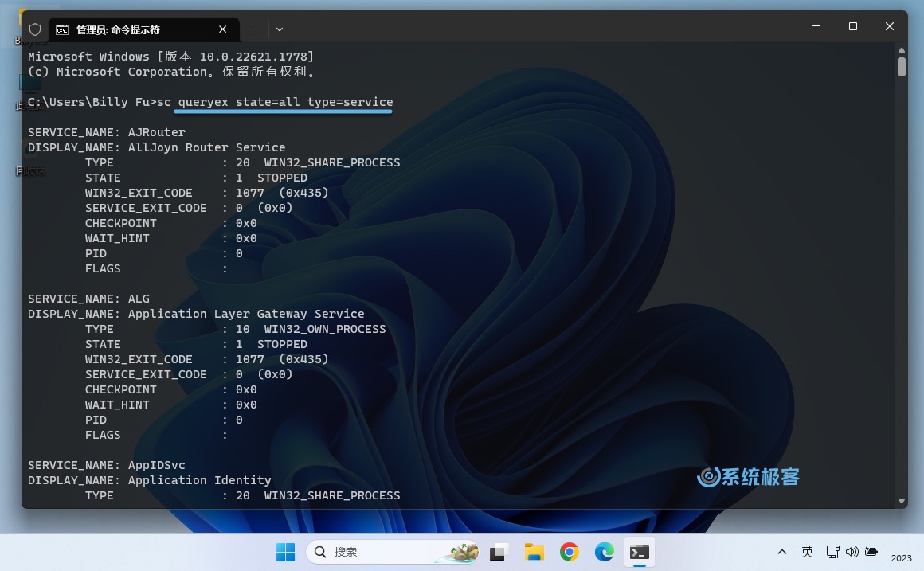
Task: Click the Terminal icon in the taskbar
Action: click(640, 552)
